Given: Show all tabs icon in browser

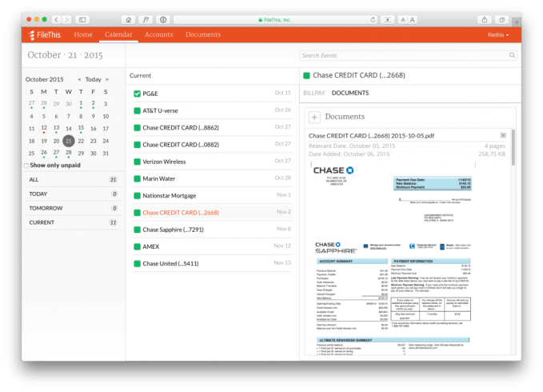Looking at the screenshot, I should (501, 20).
